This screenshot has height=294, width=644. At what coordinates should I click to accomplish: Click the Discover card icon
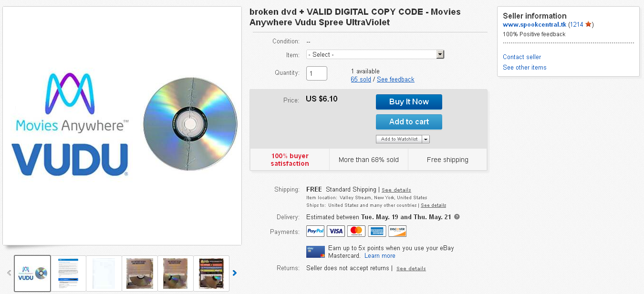pos(397,231)
